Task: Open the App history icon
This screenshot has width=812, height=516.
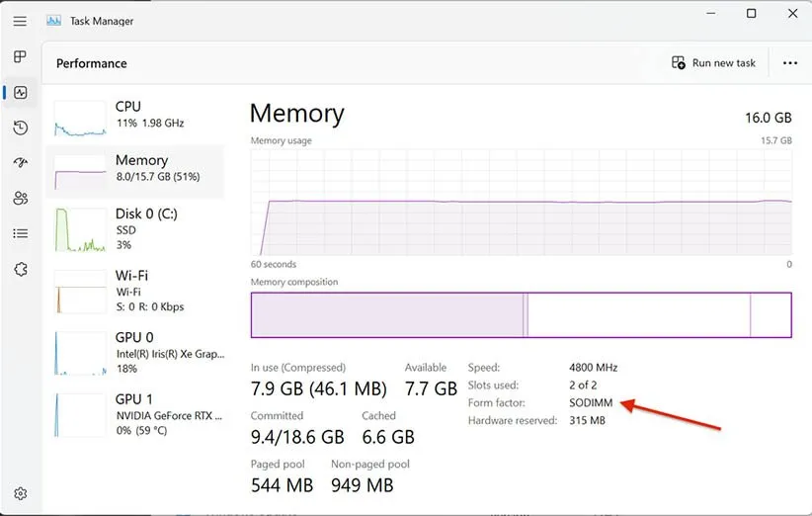Action: [x=20, y=128]
